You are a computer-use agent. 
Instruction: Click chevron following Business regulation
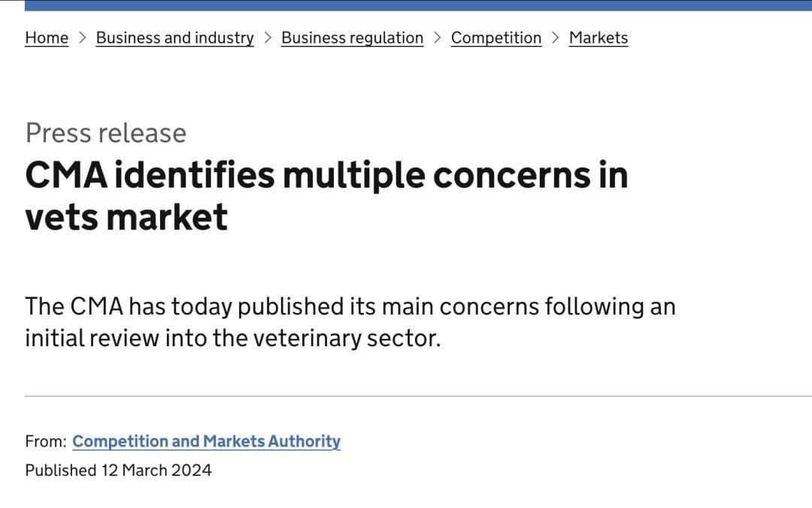click(x=437, y=38)
